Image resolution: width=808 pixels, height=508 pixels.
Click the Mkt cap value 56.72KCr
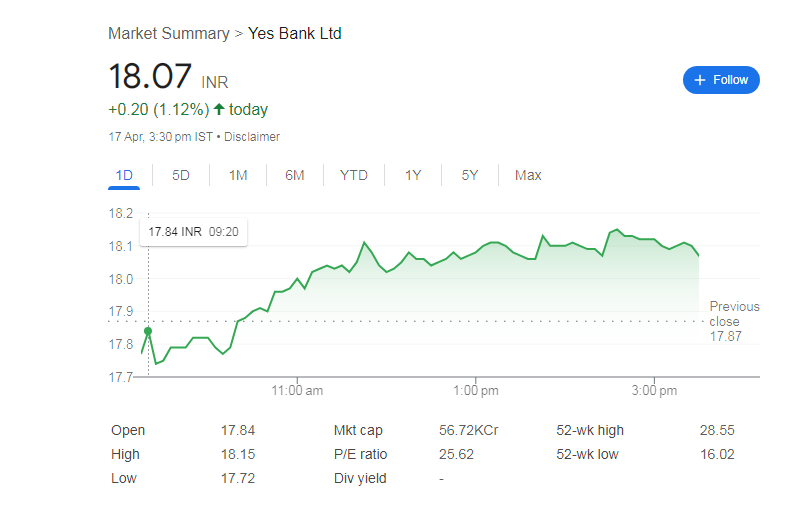click(469, 431)
